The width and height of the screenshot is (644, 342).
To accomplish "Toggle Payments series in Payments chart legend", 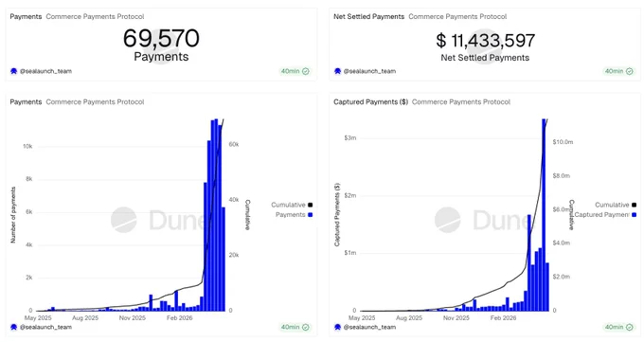I will point(294,214).
